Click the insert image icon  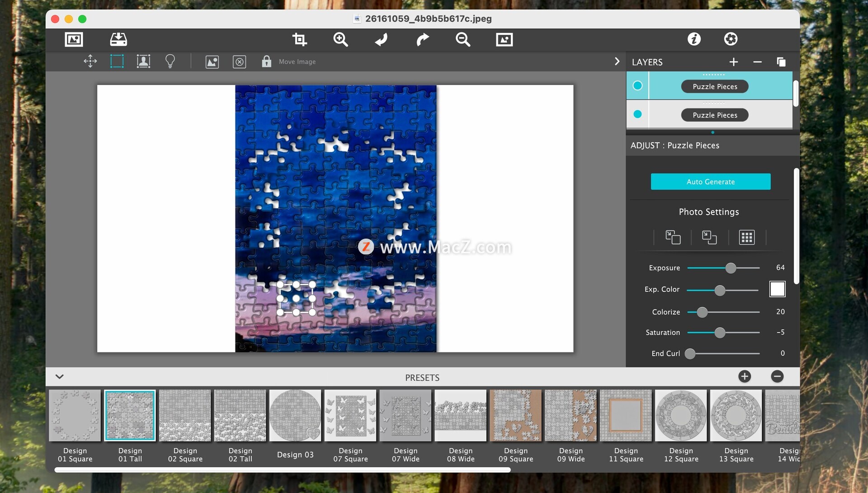tap(212, 62)
